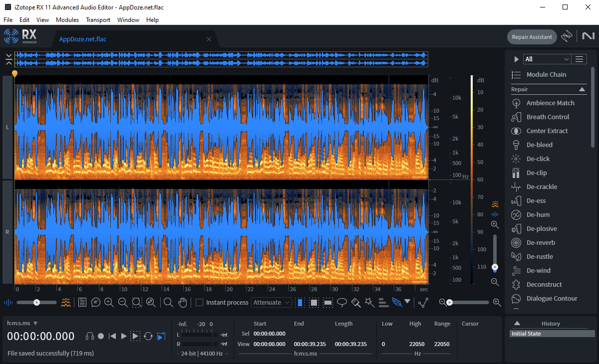
Task: Open Module Chain
Action: point(546,74)
